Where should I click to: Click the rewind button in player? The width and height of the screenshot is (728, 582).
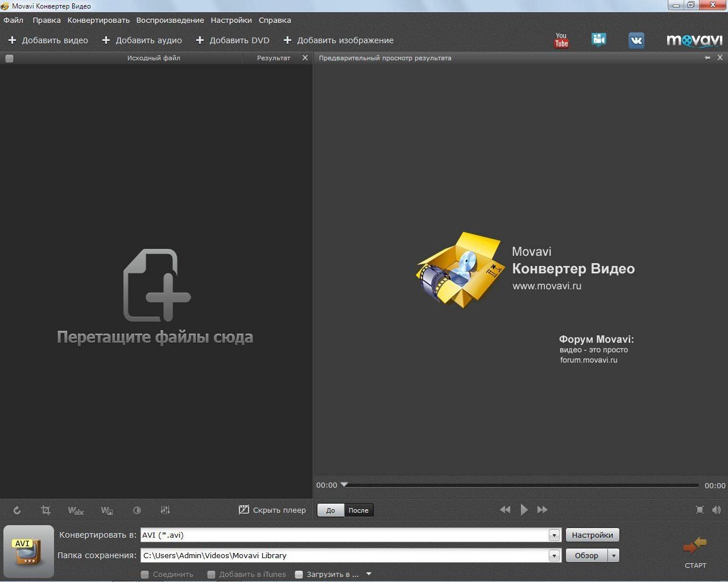tap(505, 510)
